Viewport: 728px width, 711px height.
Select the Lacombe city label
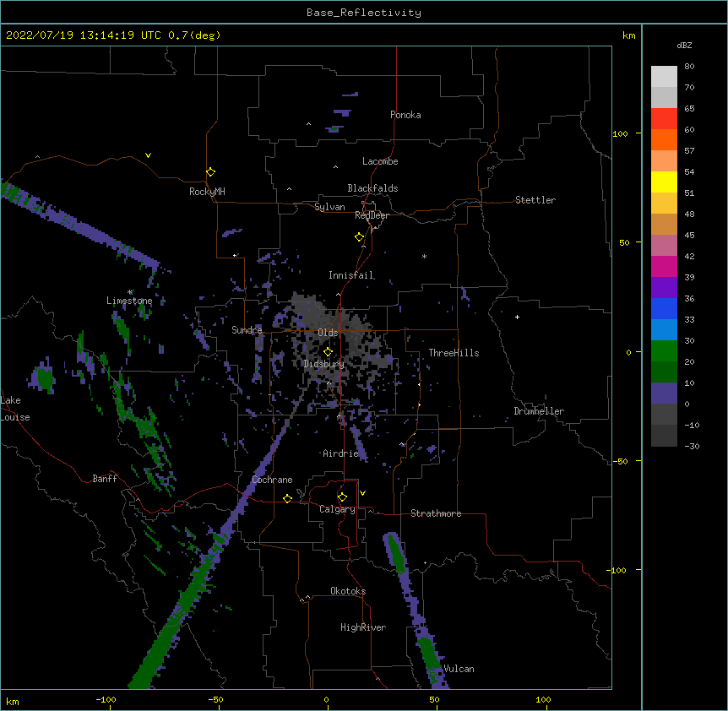[x=380, y=161]
